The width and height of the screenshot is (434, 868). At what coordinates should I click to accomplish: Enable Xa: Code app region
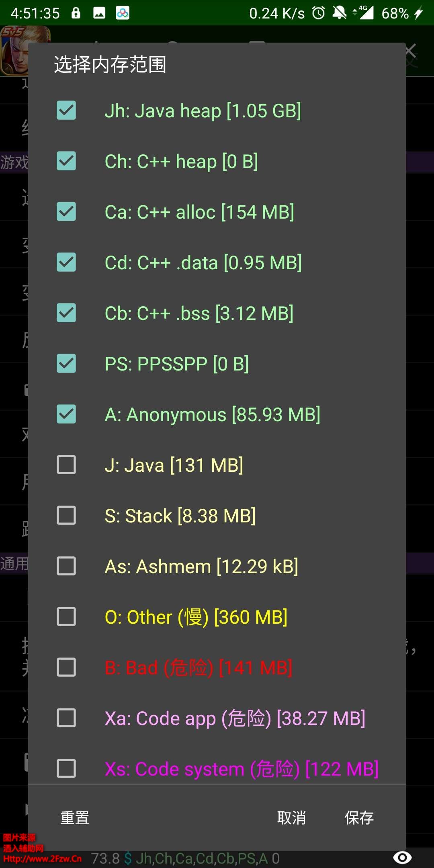[66, 718]
